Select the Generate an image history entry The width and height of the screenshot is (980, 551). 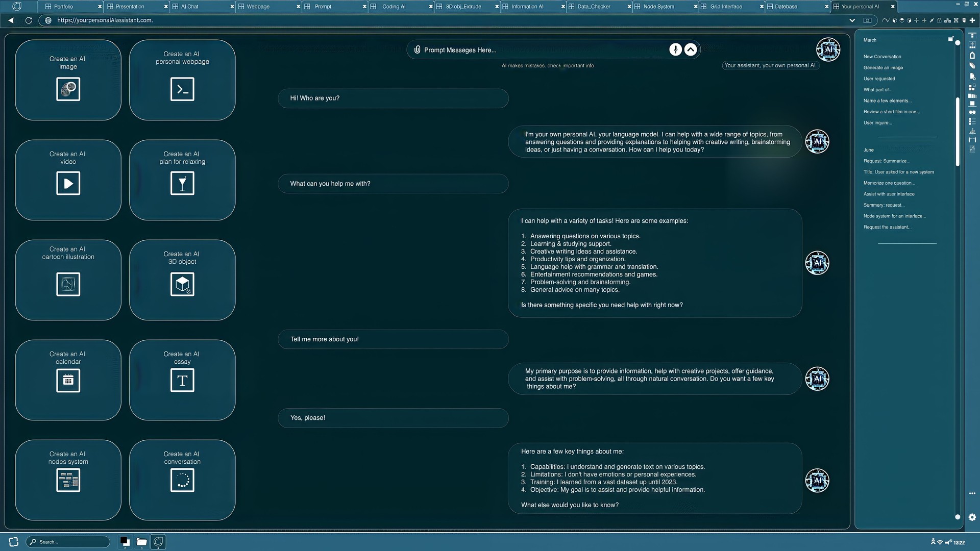click(x=883, y=67)
